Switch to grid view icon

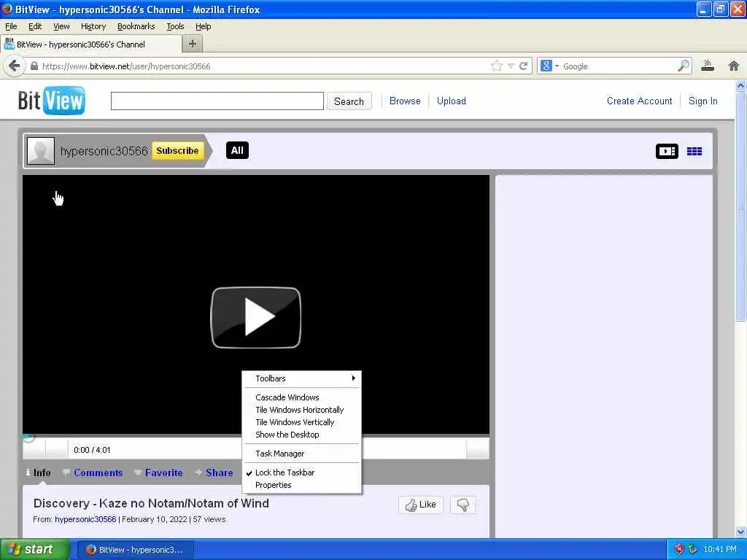coord(694,151)
